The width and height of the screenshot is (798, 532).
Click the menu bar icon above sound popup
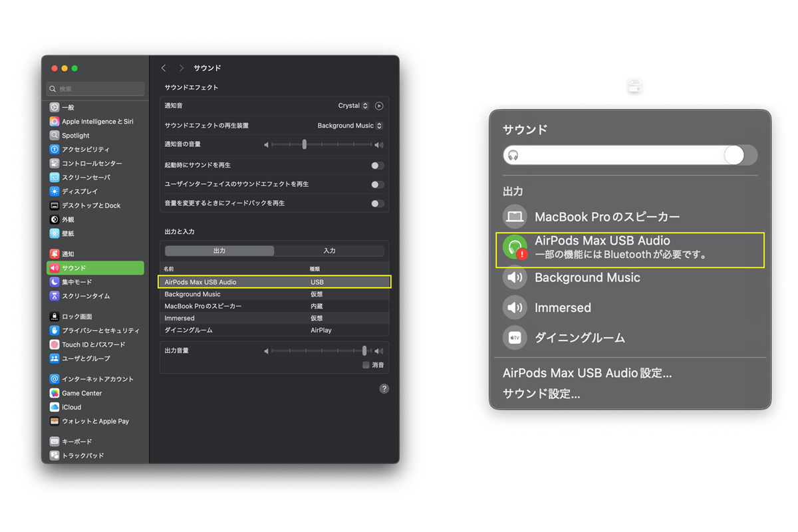(634, 86)
